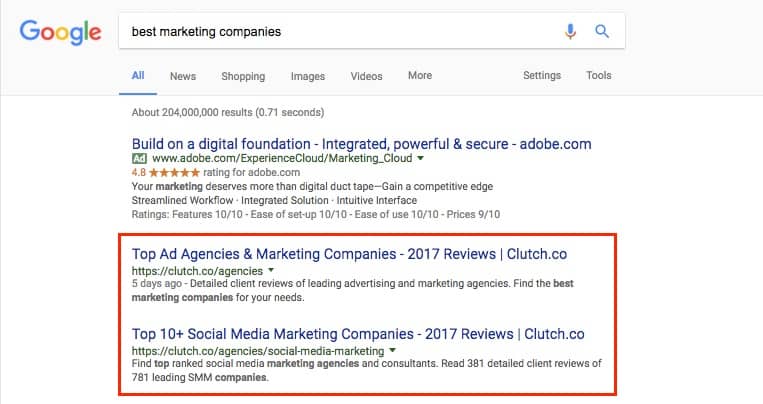Open dropdown arrow beside clutch.co/agencies URL
This screenshot has height=404, width=763.
[271, 270]
